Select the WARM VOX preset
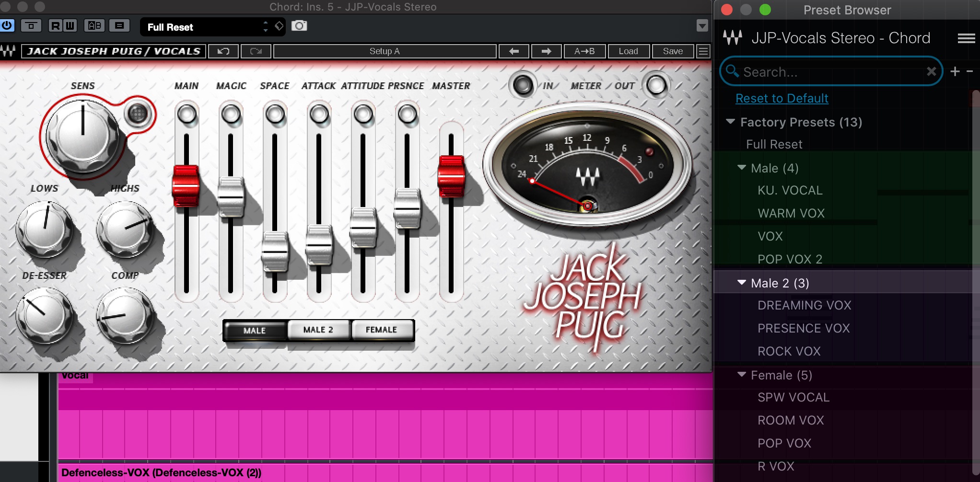Image resolution: width=980 pixels, height=482 pixels. point(791,213)
